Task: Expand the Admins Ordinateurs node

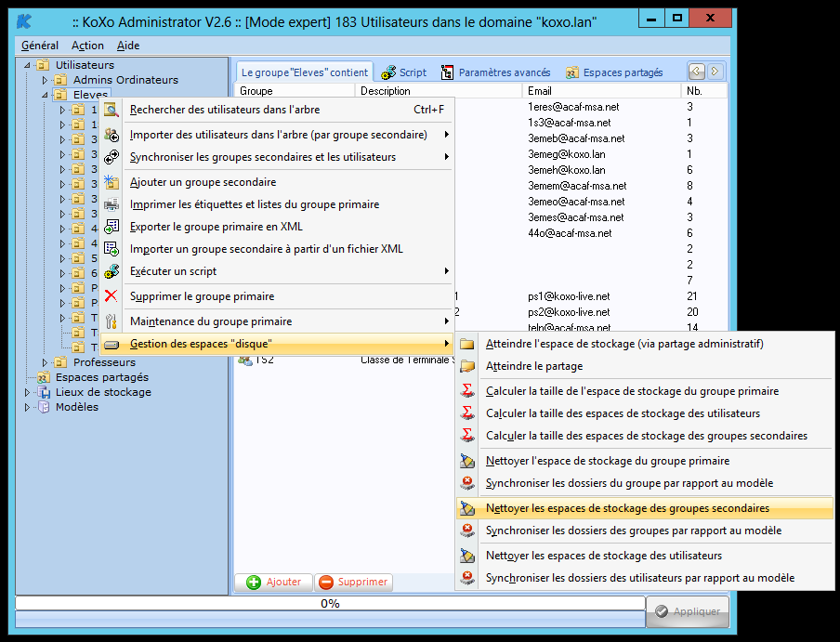Action: tap(45, 80)
